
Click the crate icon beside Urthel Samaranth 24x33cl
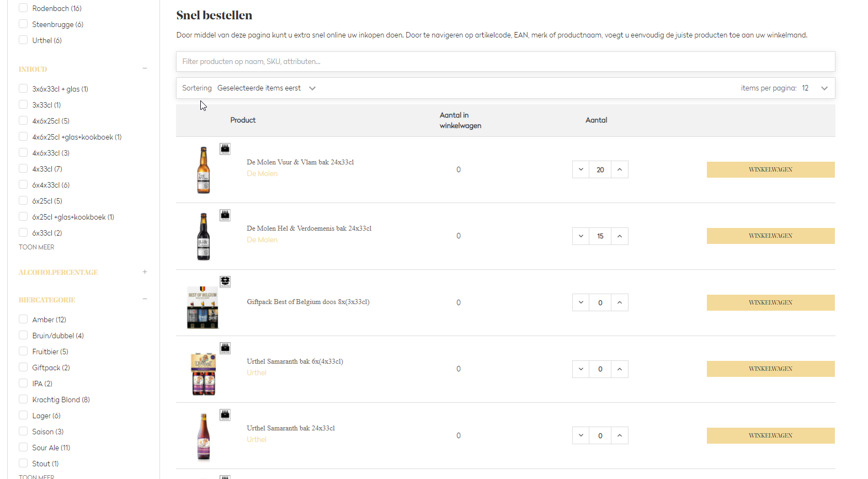[225, 415]
